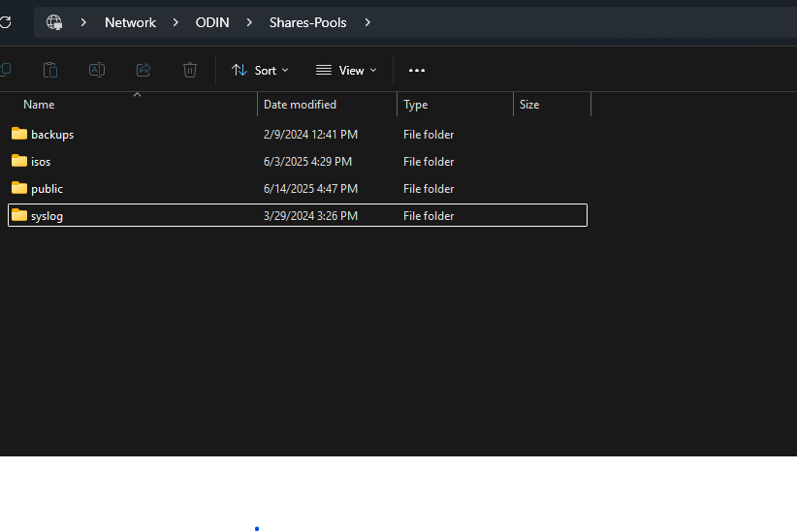The height and width of the screenshot is (532, 797).
Task: Click date 3/29/2024 3:26 PM
Action: [x=310, y=216]
